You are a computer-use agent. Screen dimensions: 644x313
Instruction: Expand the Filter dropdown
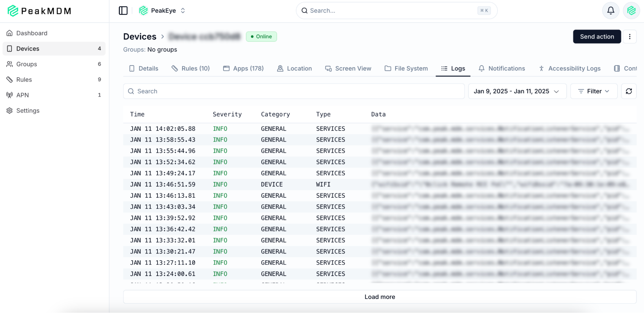[x=593, y=91]
